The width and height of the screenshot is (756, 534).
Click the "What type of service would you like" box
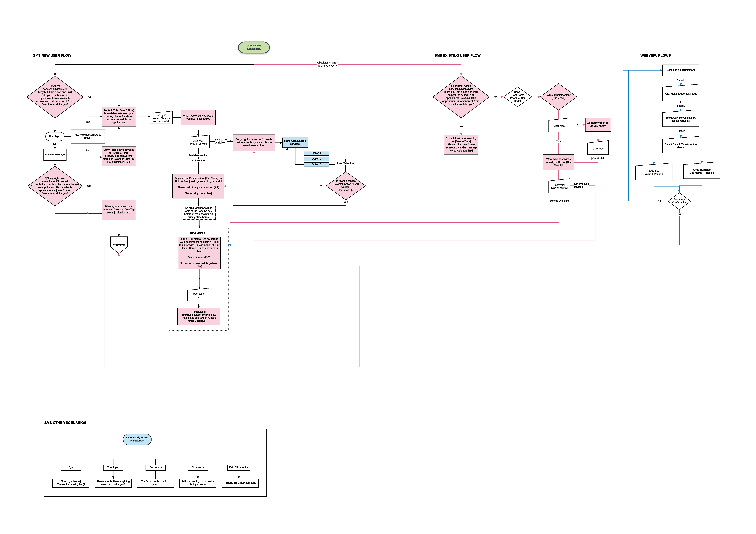[198, 117]
